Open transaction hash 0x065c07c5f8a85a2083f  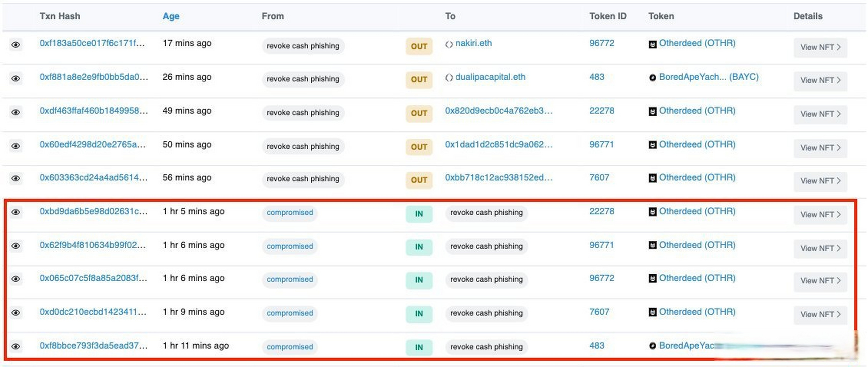(x=93, y=278)
